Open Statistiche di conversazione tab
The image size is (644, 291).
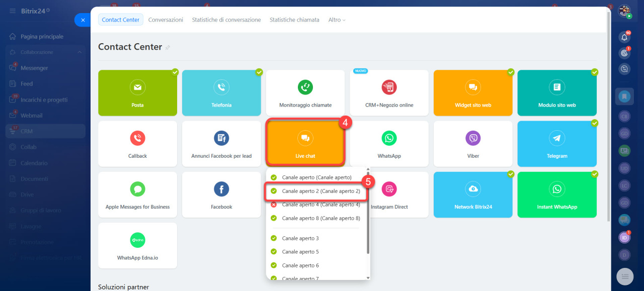[x=226, y=20]
